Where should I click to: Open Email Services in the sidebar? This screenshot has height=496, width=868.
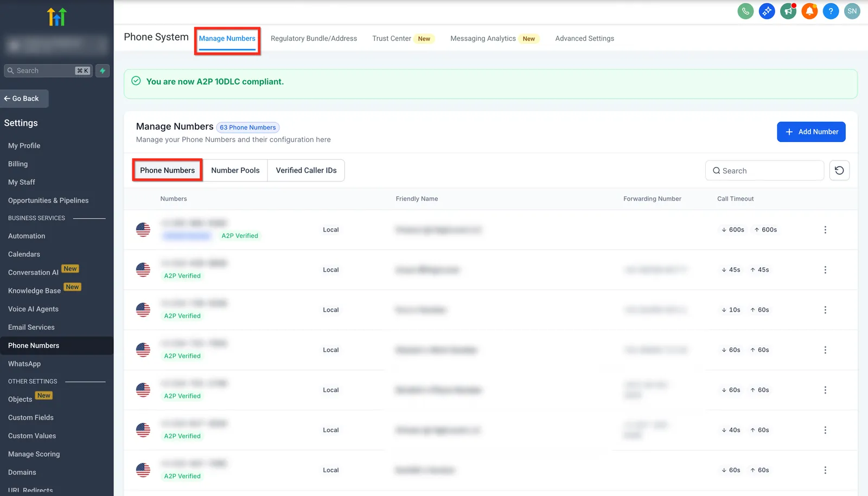[x=31, y=327]
